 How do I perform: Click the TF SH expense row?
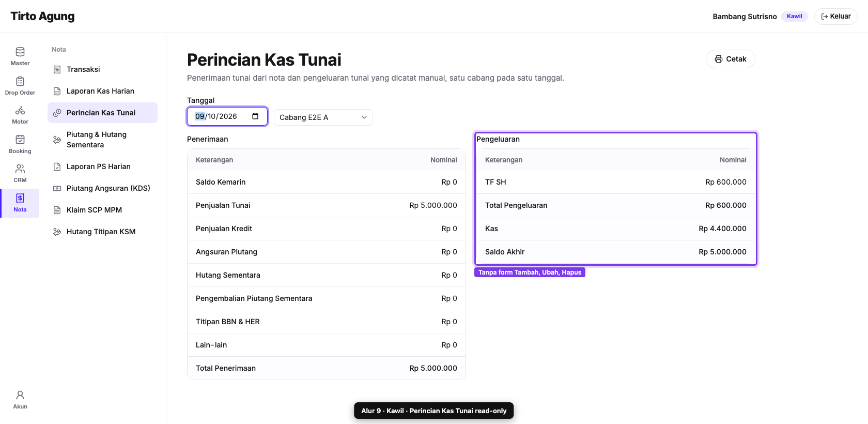tap(616, 182)
